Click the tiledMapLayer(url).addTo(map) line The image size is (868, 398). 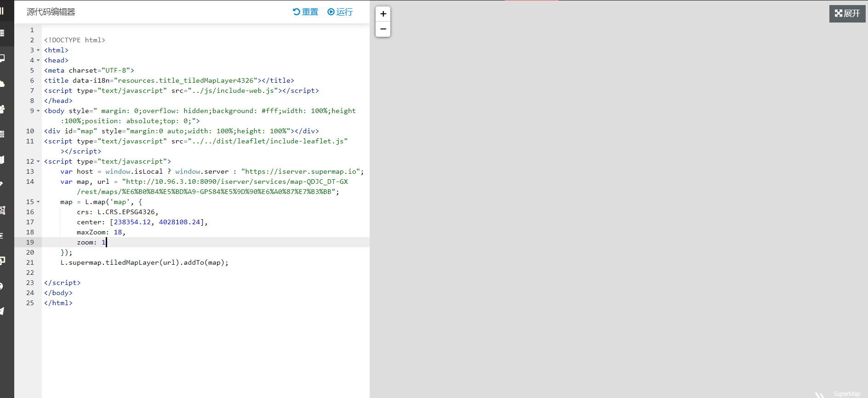[144, 262]
